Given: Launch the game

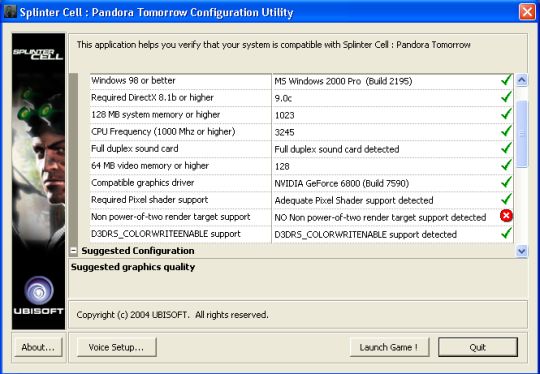Looking at the screenshot, I should pos(390,347).
